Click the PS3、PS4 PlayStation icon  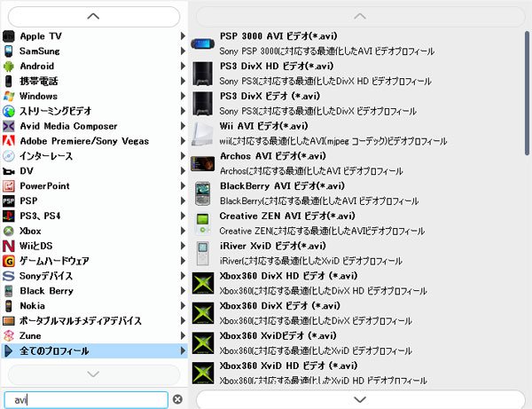coord(9,216)
